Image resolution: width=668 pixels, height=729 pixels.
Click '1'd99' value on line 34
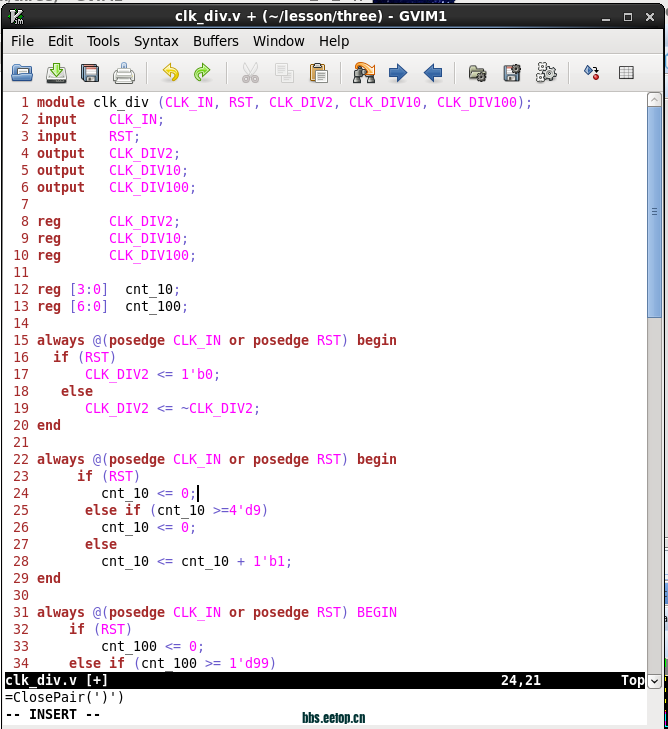249,663
